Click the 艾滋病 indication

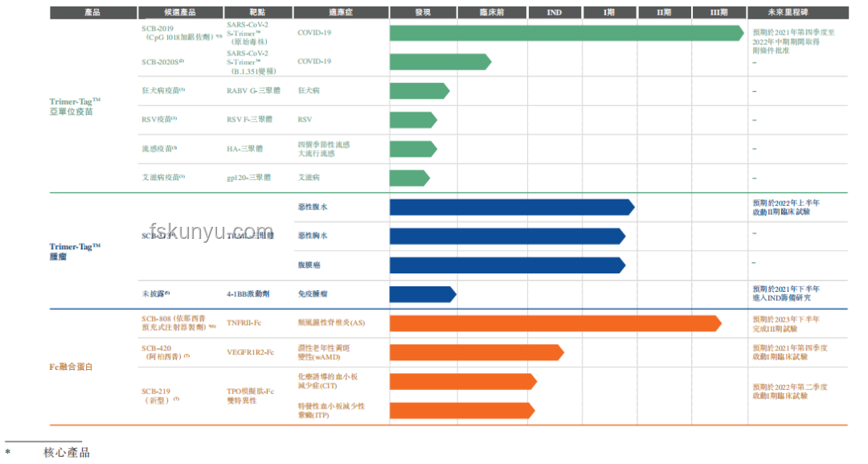309,177
